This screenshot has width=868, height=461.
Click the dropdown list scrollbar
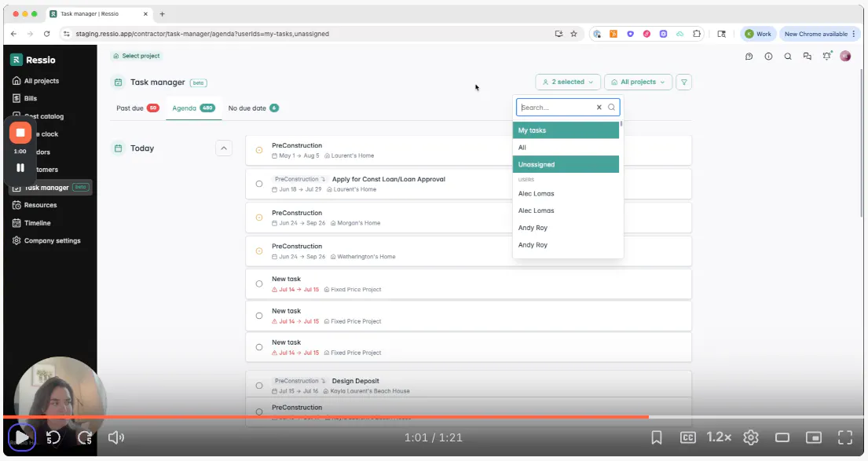621,124
